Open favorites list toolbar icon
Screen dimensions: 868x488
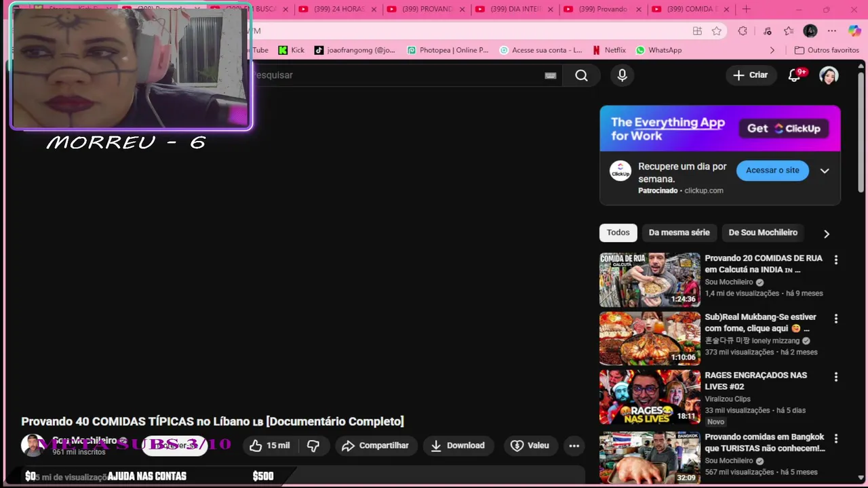click(788, 30)
